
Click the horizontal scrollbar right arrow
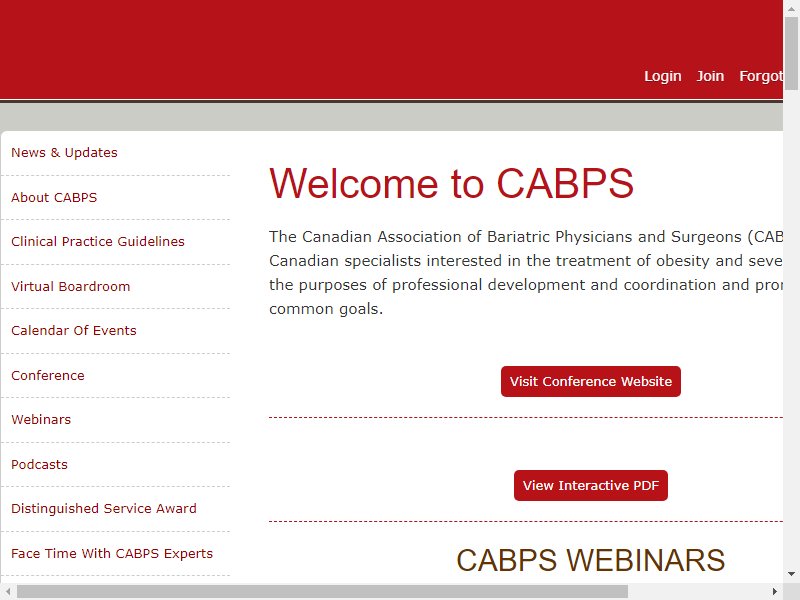click(x=774, y=591)
